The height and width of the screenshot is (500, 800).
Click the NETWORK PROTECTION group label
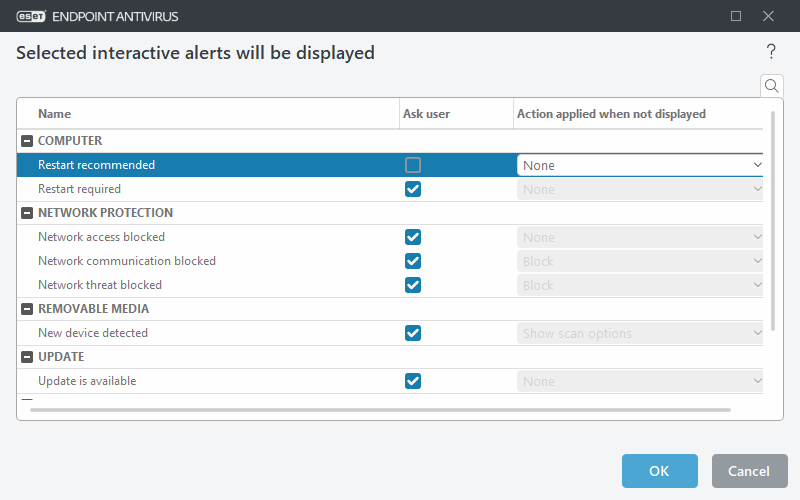[106, 212]
